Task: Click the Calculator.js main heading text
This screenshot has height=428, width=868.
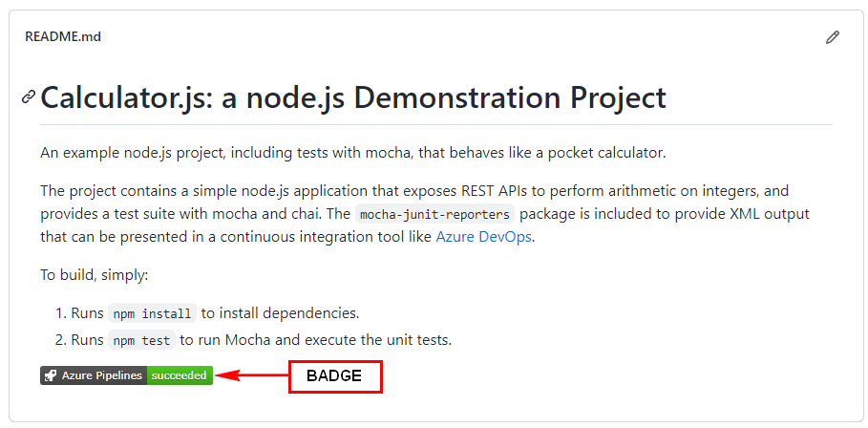Action: [x=353, y=97]
